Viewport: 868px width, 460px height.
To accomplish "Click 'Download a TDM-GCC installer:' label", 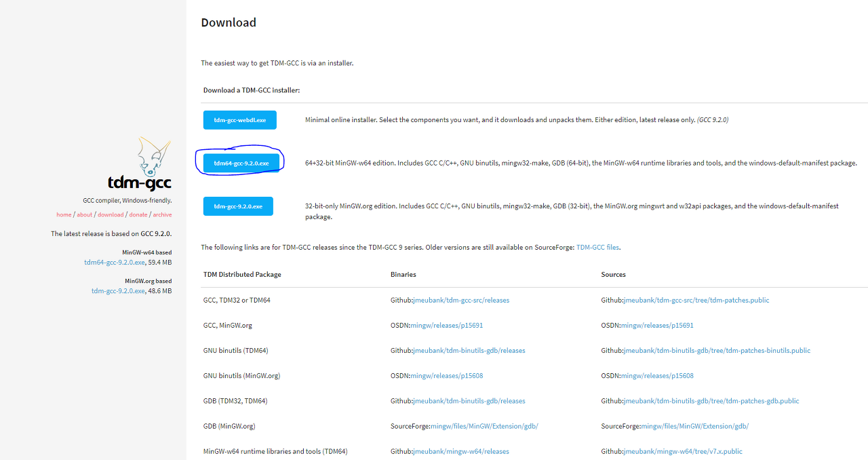I will tap(252, 90).
